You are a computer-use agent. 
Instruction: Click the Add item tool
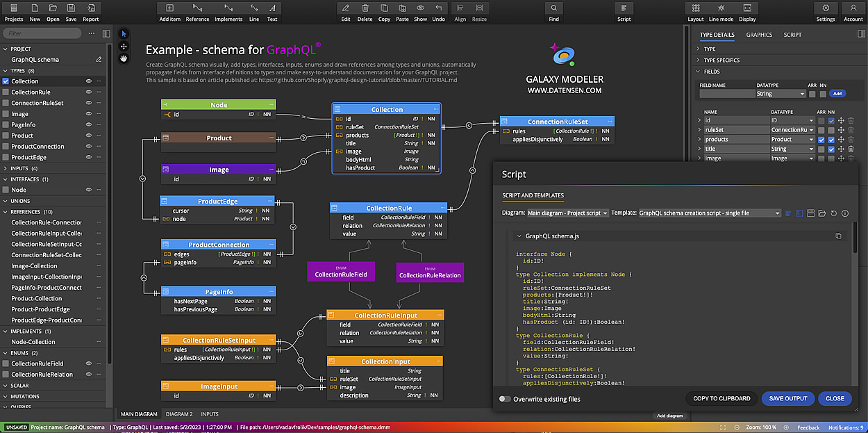[170, 10]
